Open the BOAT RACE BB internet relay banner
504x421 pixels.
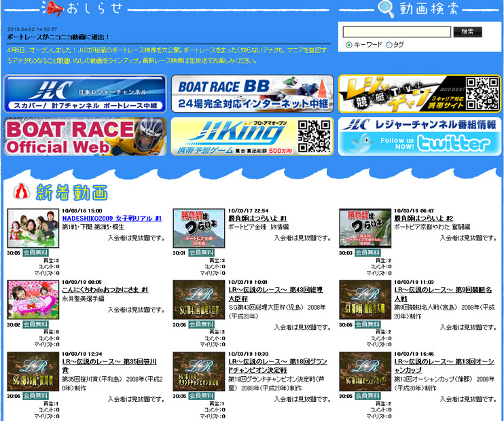click(252, 94)
